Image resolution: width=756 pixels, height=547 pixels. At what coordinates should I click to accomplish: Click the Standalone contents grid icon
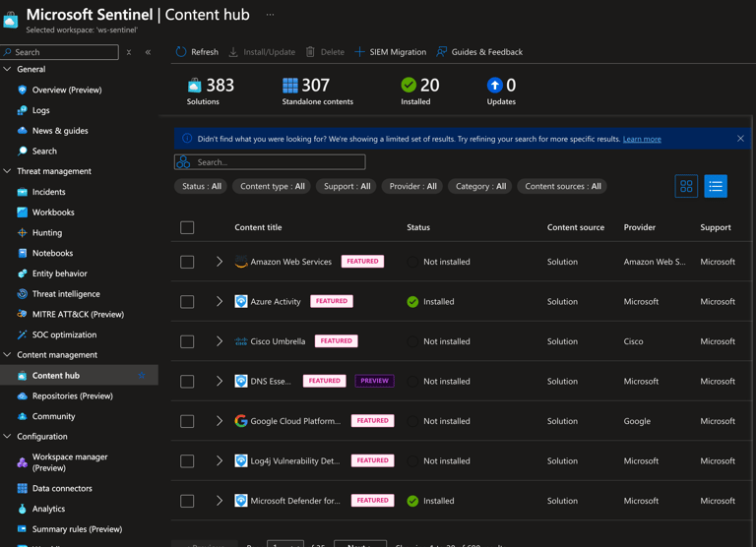click(290, 86)
